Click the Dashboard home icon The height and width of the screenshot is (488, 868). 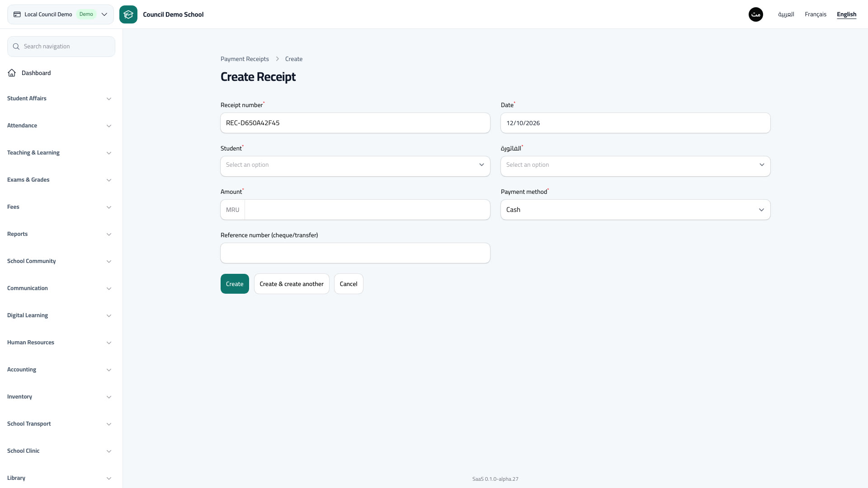[12, 73]
